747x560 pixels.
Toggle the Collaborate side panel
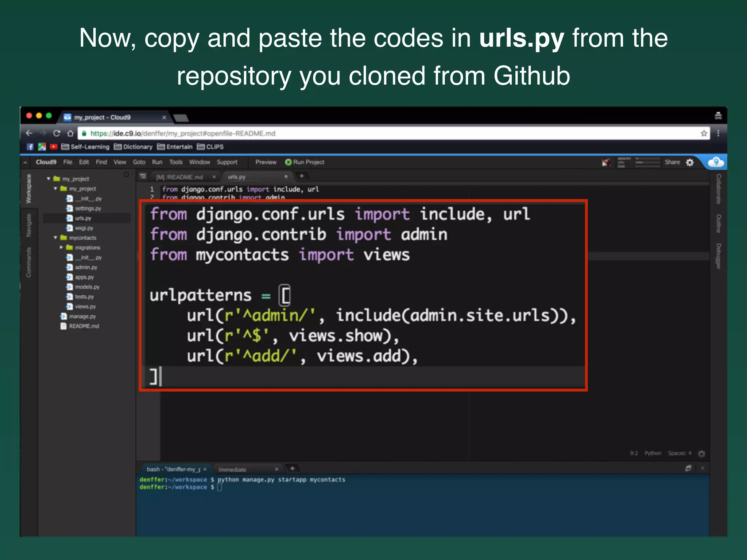(718, 189)
